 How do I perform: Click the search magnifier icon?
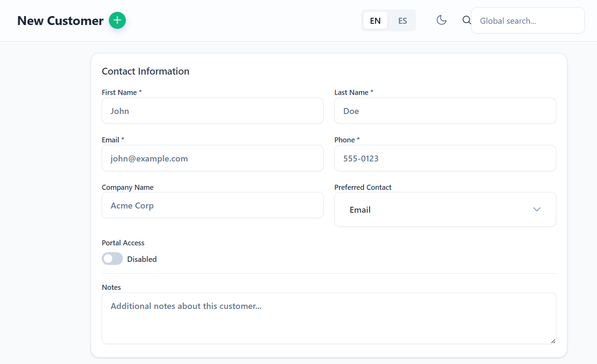point(466,20)
